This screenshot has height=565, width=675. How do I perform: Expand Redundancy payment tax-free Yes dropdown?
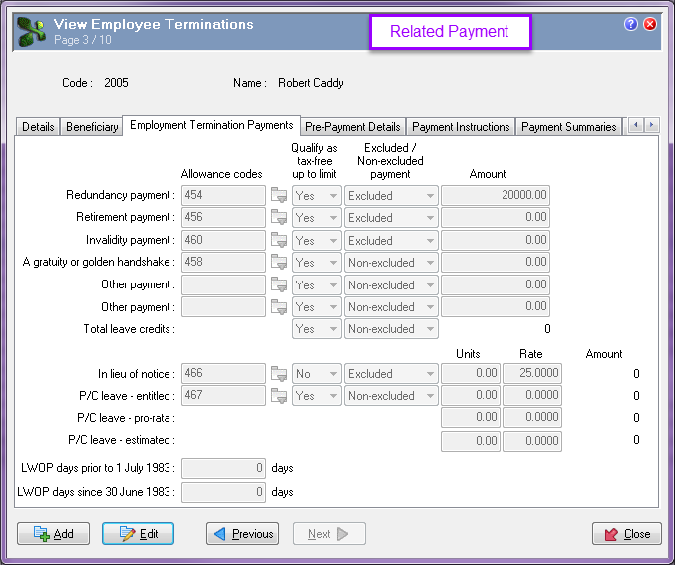(316, 196)
